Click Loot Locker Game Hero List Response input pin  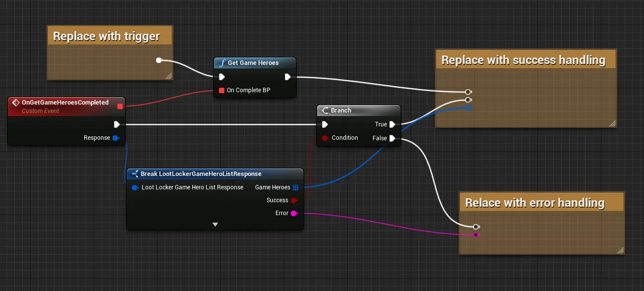135,187
